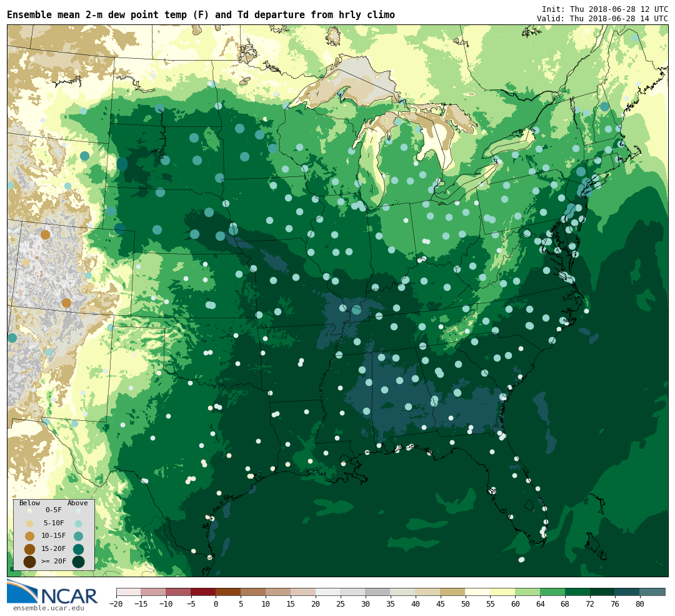Click the '>= 20F' legend label
This screenshot has height=616, width=675.
tap(53, 562)
